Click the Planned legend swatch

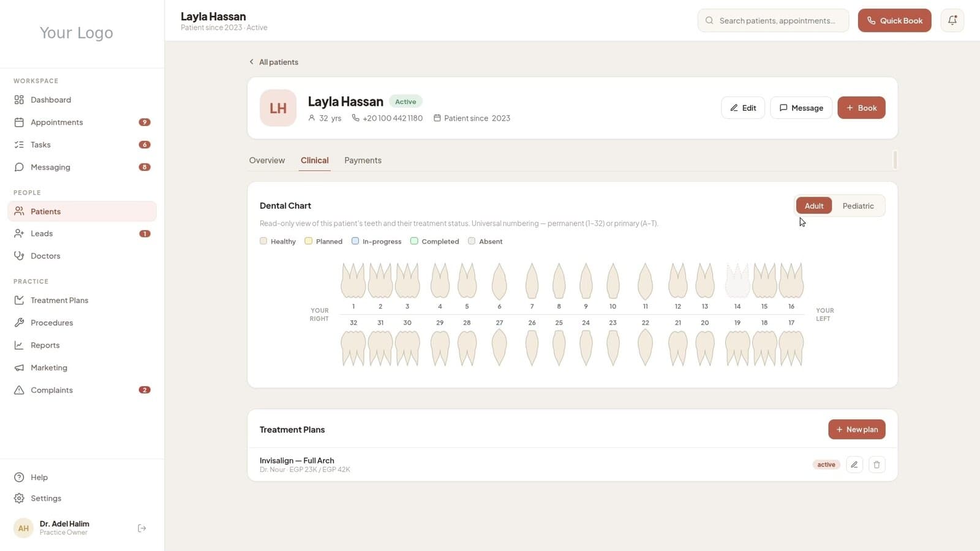309,241
